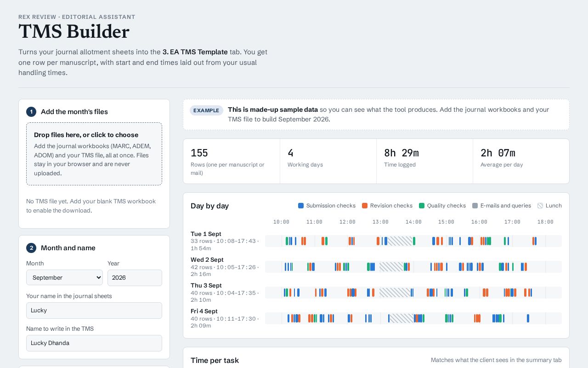
Task: Click the 'Time per task' heading
Action: [215, 360]
